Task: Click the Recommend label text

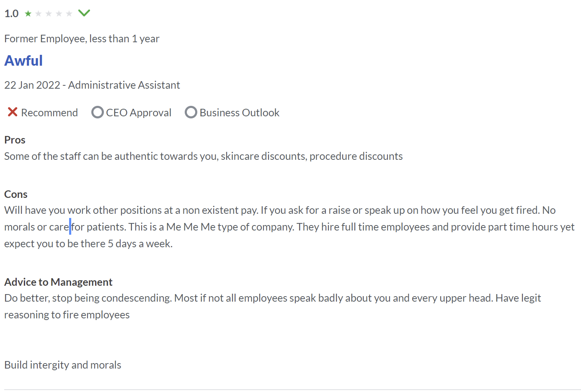Action: pos(49,113)
